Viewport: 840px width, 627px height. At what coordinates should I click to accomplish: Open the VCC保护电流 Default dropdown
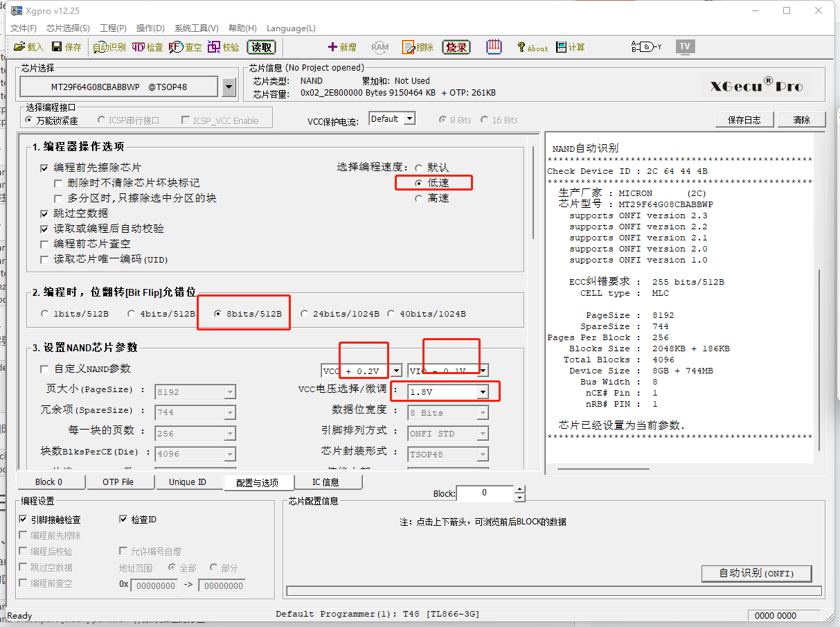[409, 118]
